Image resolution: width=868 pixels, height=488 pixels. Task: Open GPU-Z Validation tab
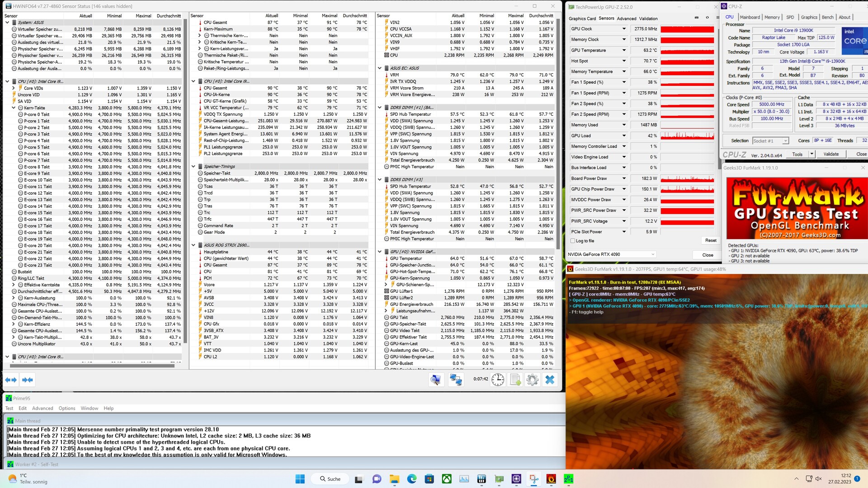coord(648,19)
